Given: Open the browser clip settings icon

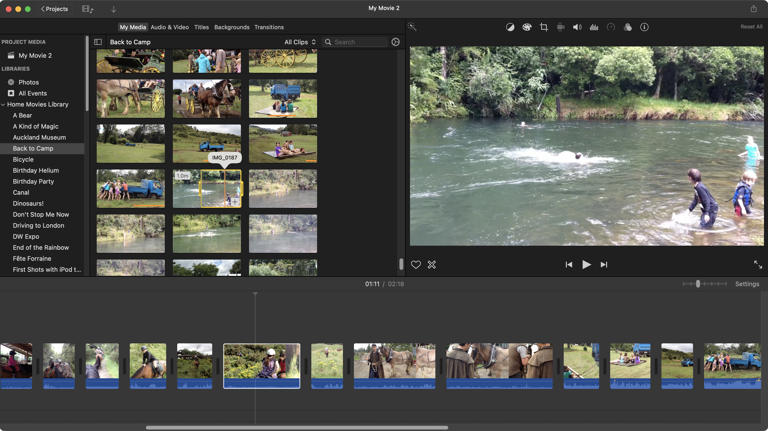Looking at the screenshot, I should pos(395,42).
